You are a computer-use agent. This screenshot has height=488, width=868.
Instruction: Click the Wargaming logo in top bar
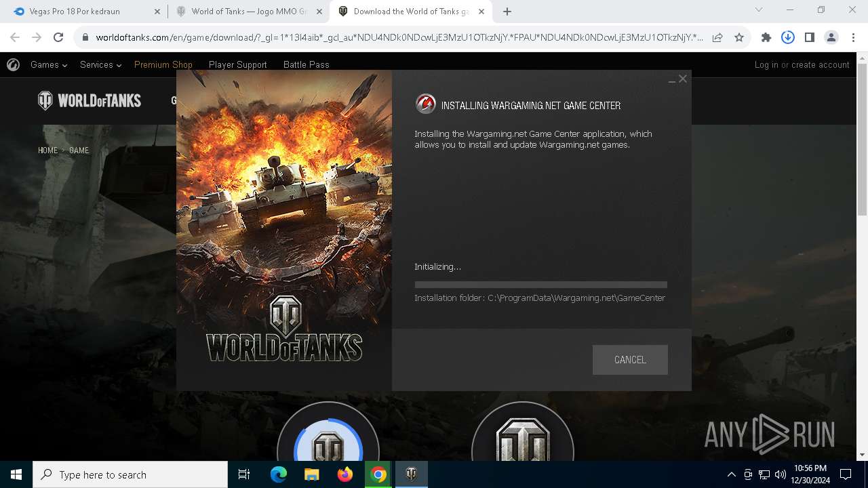(13, 64)
